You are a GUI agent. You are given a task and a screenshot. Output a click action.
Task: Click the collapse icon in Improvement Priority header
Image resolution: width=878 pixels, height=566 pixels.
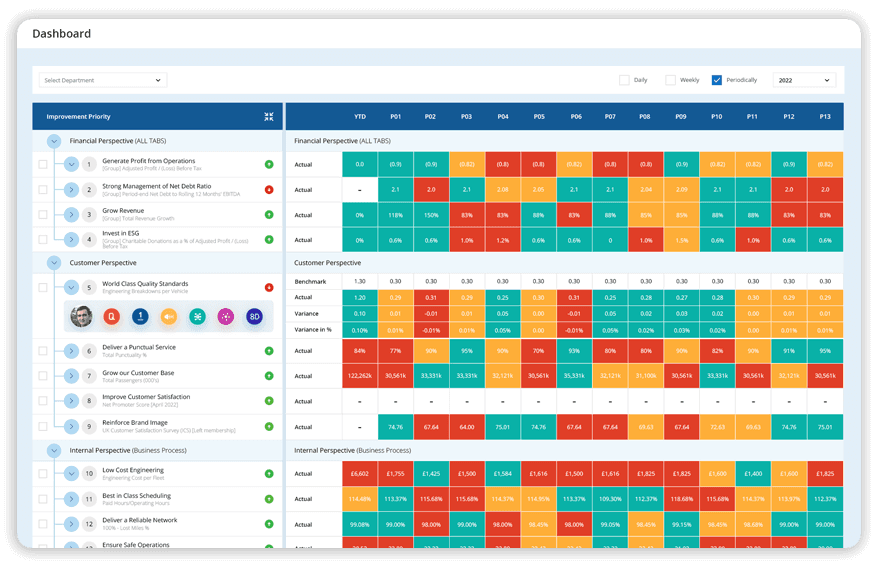(x=268, y=117)
